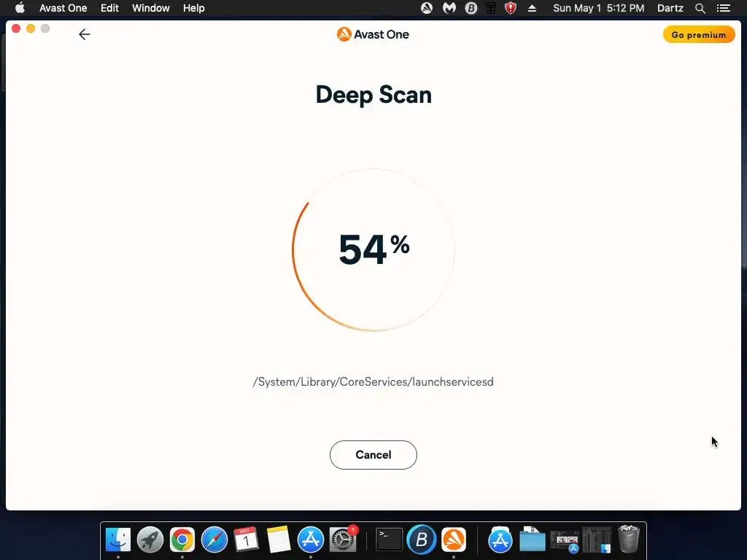Open Finder from the Dock
Image resolution: width=747 pixels, height=560 pixels.
(117, 540)
